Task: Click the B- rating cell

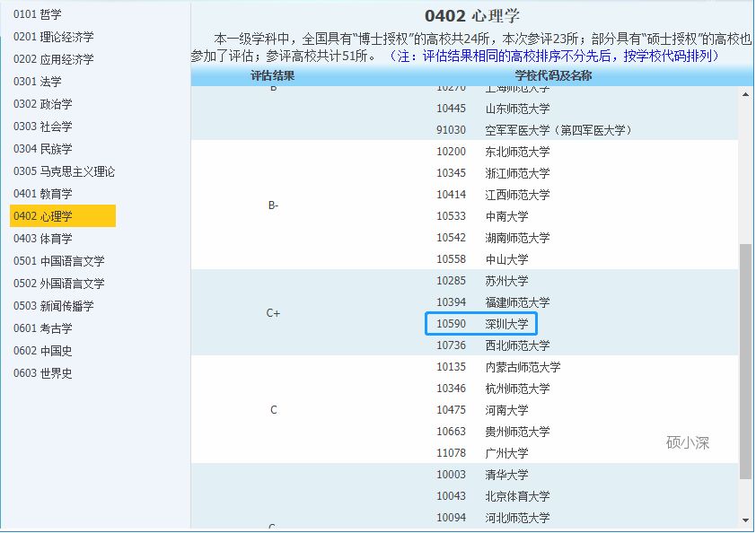Action: (x=273, y=205)
